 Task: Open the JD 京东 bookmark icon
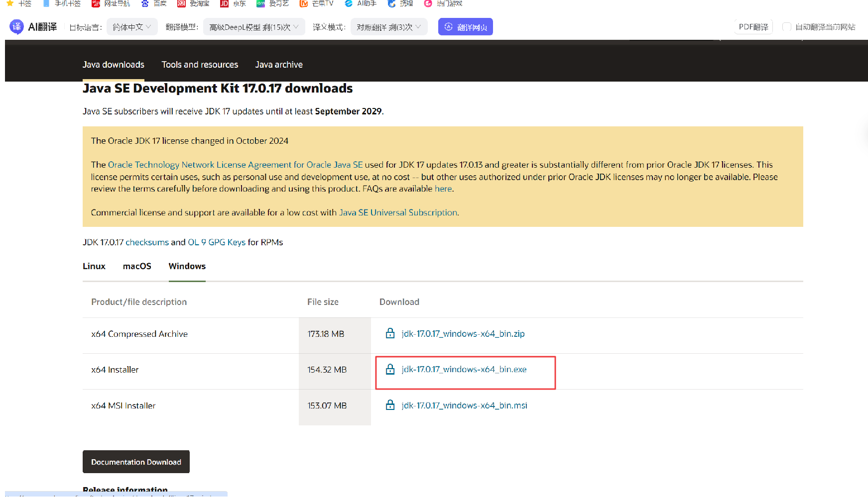pyautogui.click(x=224, y=3)
